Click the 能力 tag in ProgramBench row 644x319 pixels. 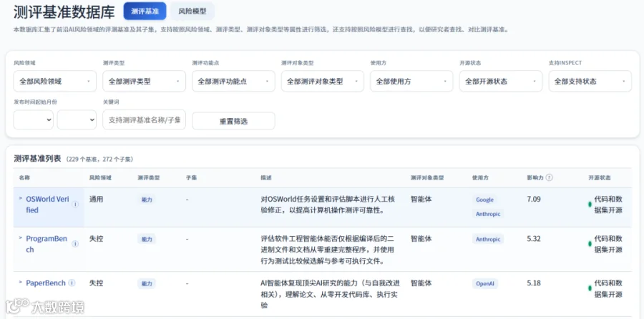pyautogui.click(x=147, y=240)
